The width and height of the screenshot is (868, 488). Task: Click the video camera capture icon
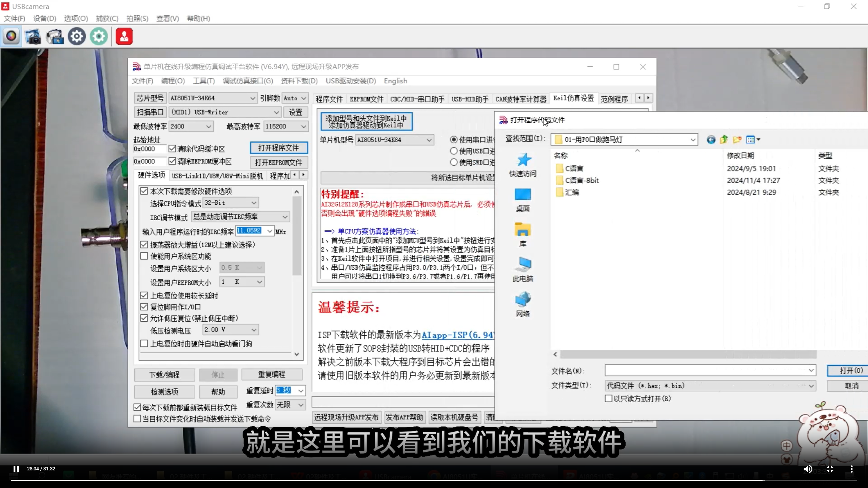(x=55, y=36)
